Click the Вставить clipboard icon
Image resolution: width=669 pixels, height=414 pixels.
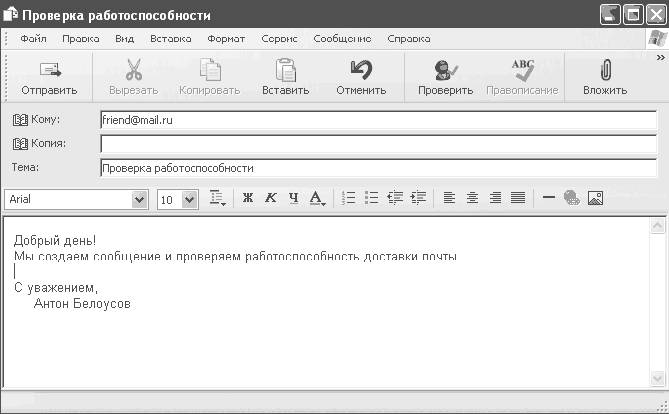coord(285,70)
